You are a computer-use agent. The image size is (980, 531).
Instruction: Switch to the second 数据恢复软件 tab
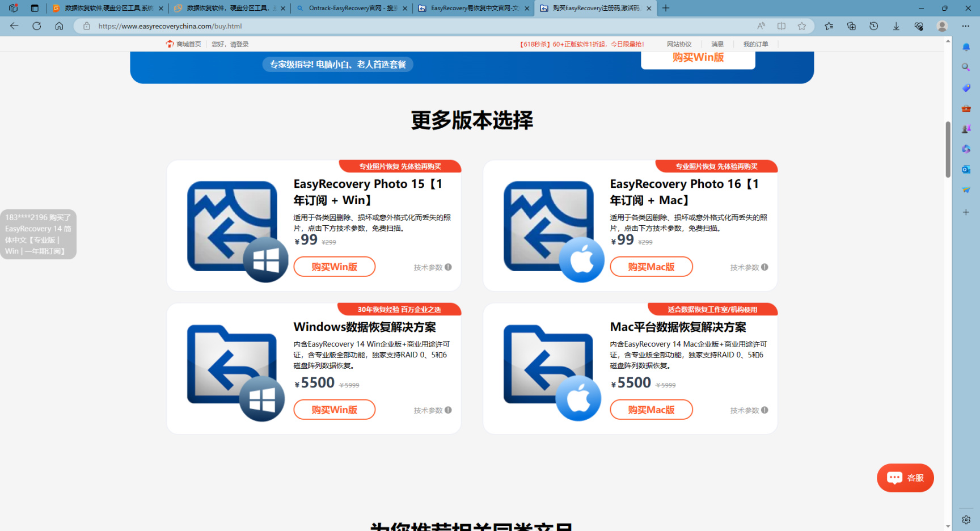[230, 8]
